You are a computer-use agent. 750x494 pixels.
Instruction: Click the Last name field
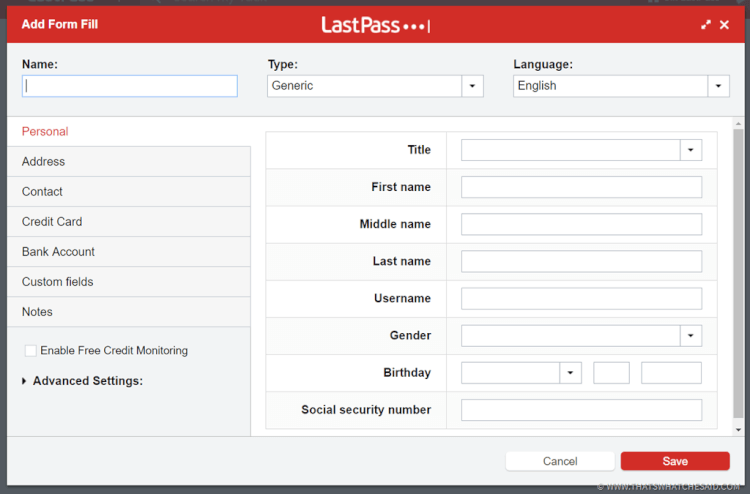coord(581,261)
